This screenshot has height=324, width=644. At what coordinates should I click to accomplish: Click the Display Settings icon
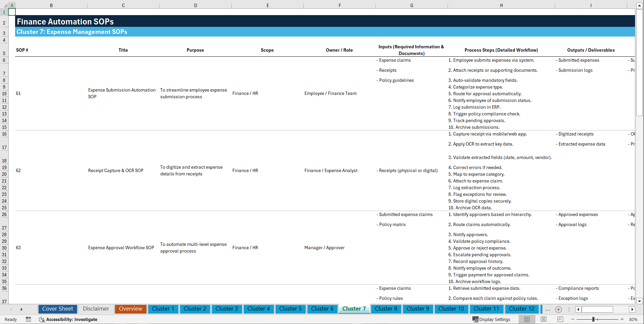coord(475,319)
